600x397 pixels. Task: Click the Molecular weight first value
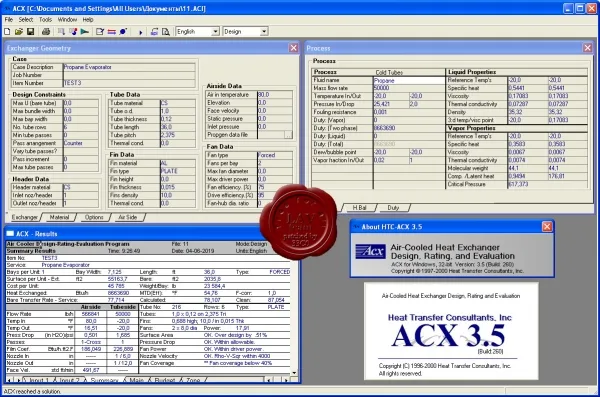point(528,168)
